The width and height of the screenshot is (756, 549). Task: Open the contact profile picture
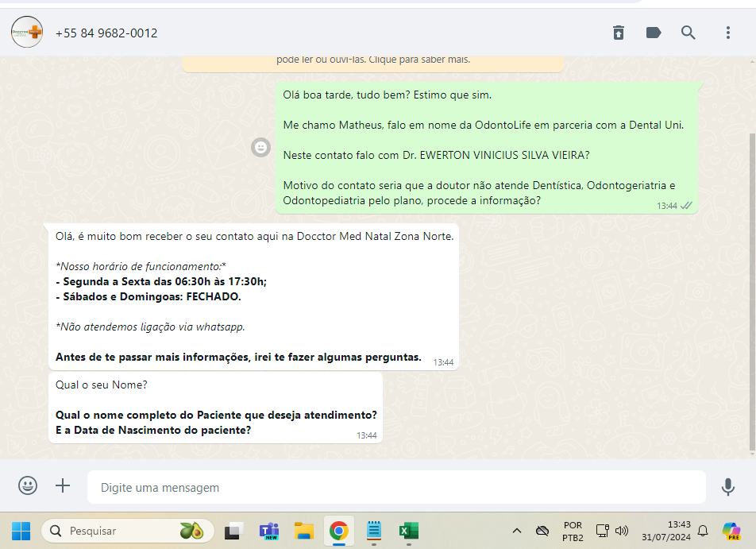pyautogui.click(x=27, y=33)
